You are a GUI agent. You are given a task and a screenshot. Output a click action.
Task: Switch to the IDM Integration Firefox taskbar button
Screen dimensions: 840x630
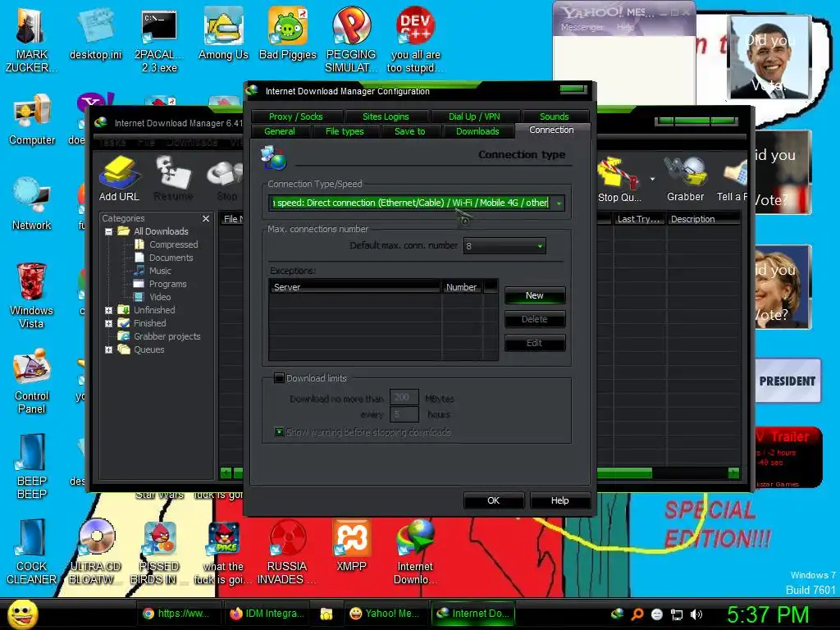pyautogui.click(x=267, y=614)
